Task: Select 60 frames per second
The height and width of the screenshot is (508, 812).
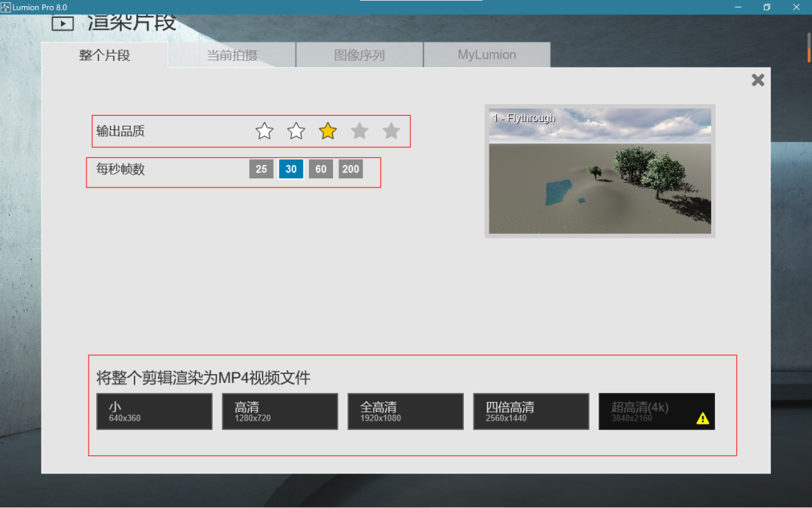Action: (x=321, y=169)
